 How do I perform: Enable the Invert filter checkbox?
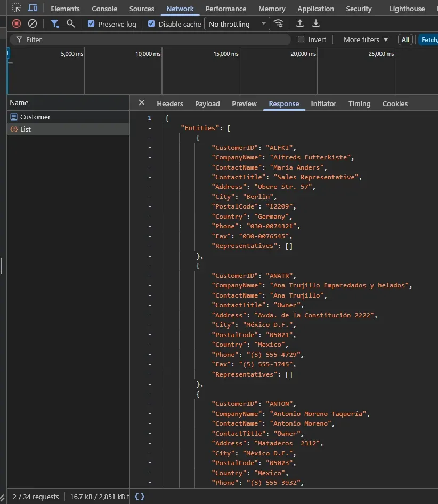tap(301, 39)
